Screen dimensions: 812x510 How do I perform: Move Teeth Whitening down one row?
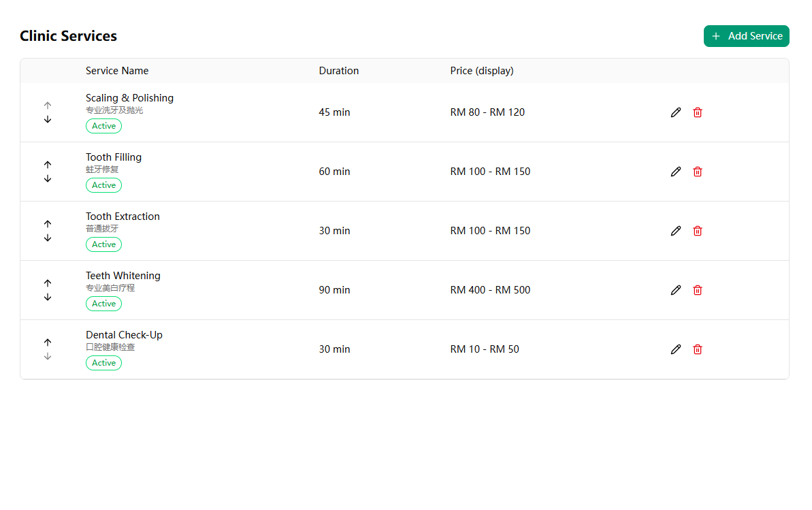(48, 298)
